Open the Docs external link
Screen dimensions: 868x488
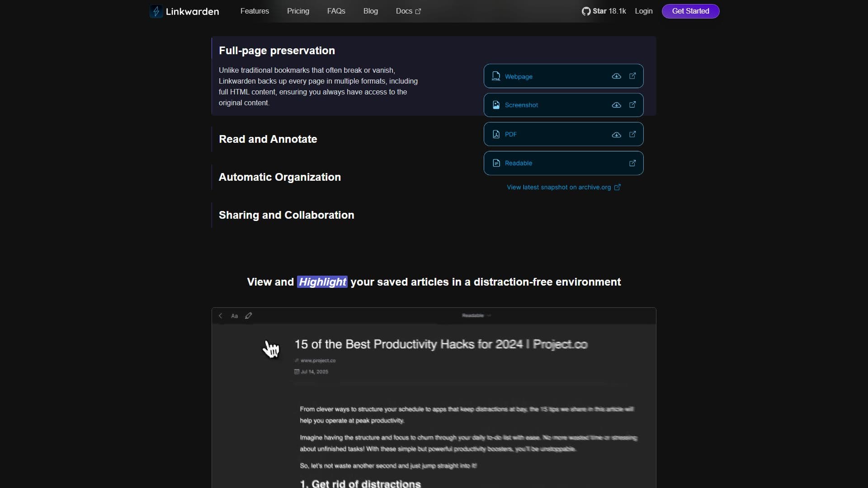(x=408, y=11)
